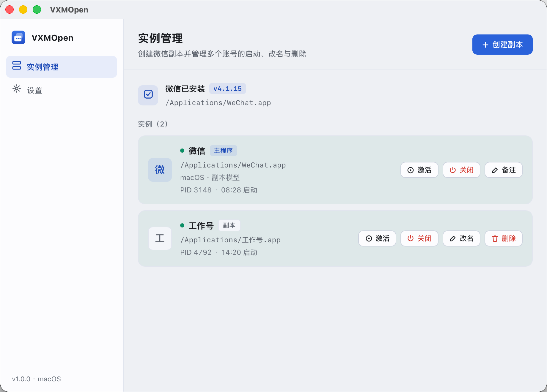The width and height of the screenshot is (547, 392).
Task: Click the 工 avatar tile for 工作号
Action: tap(160, 238)
